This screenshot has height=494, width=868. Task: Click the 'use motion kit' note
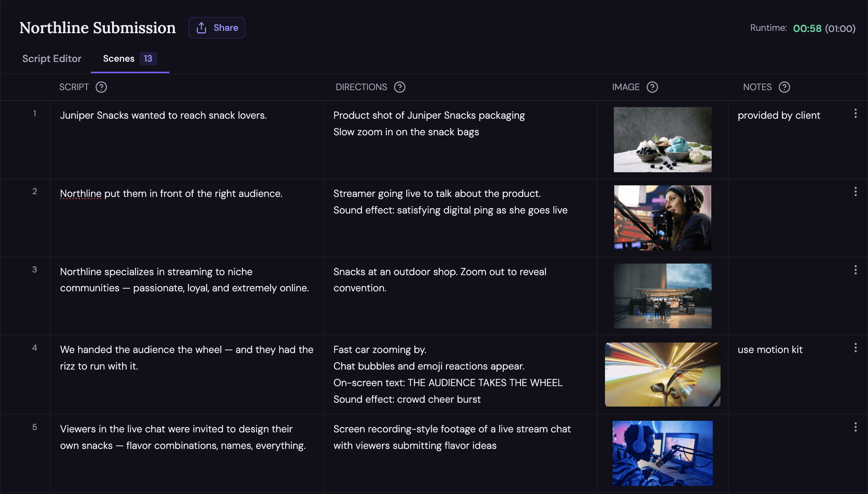(770, 349)
